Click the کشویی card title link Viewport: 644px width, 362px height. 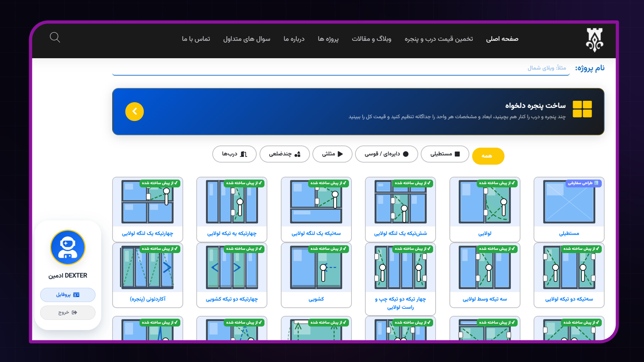[316, 299]
